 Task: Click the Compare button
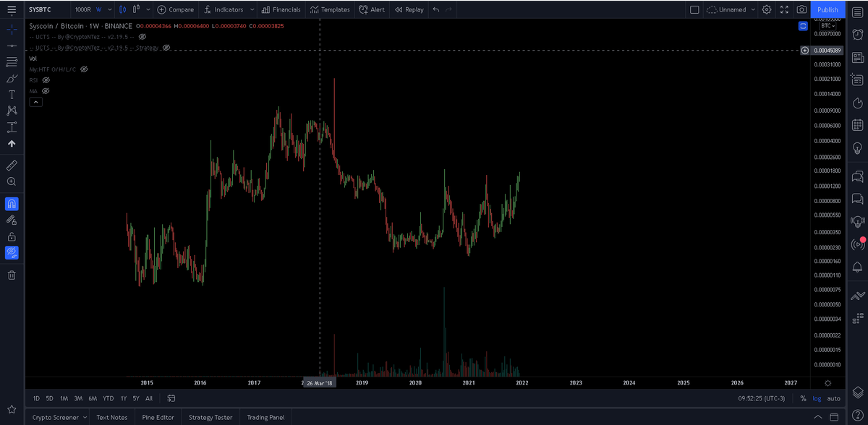click(176, 9)
